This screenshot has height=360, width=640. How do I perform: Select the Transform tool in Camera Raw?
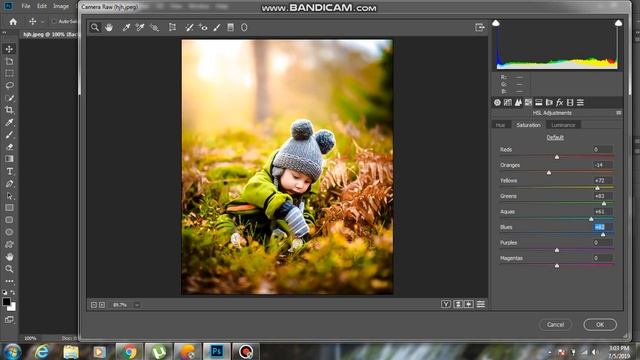[172, 27]
